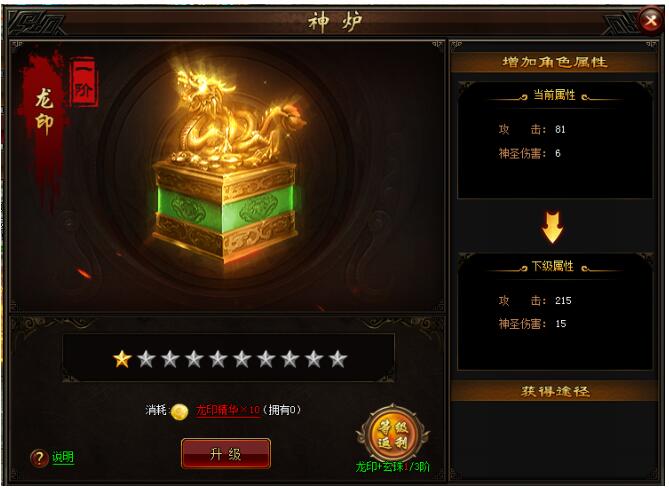This screenshot has width=669, height=488.
Task: Click the first gold star
Action: coord(122,359)
